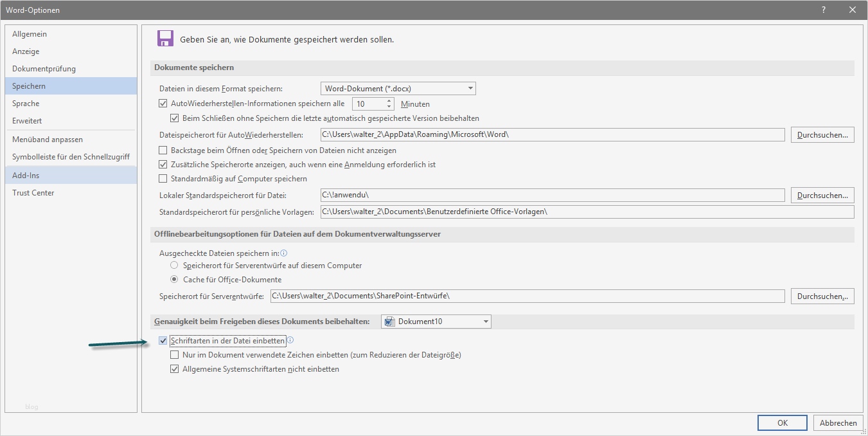Decrease AutoWiederherstellen minutes with down arrow
Image resolution: width=868 pixels, height=436 pixels.
point(389,107)
